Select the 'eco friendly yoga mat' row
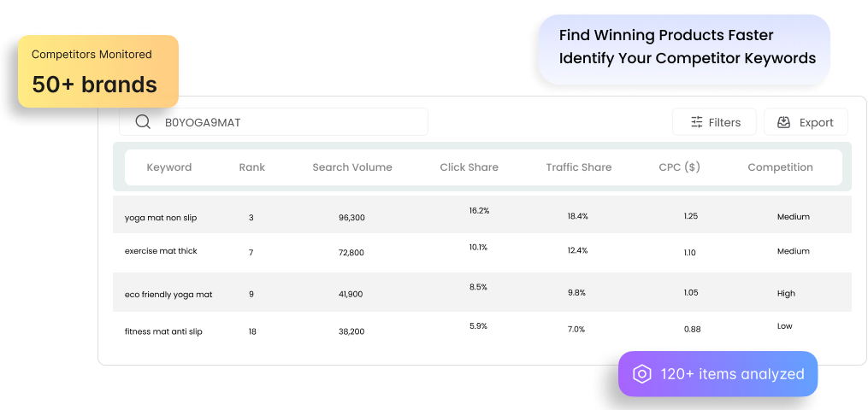The height and width of the screenshot is (410, 868). 168,295
